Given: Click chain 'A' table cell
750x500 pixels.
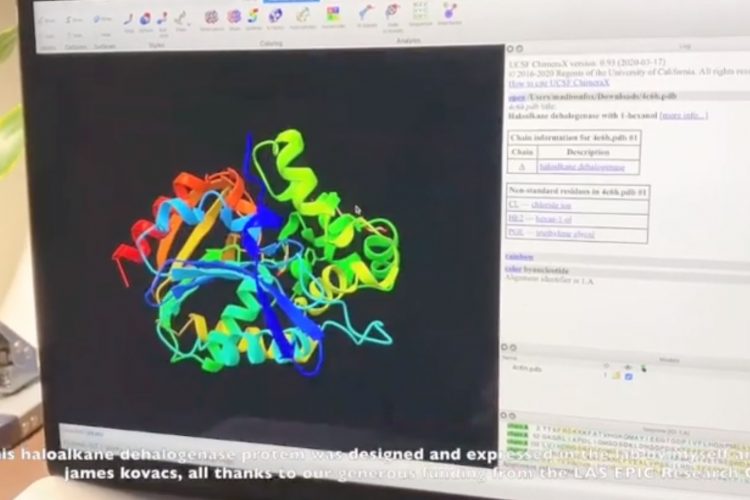Looking at the screenshot, I should [522, 167].
